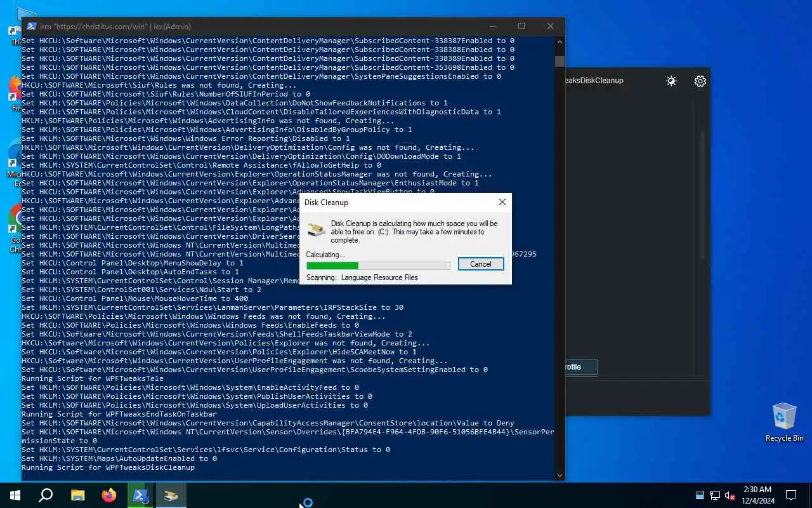Click the 'NumberOfSIUFInPeriod to 0' console line
The image size is (812, 508).
(166, 94)
